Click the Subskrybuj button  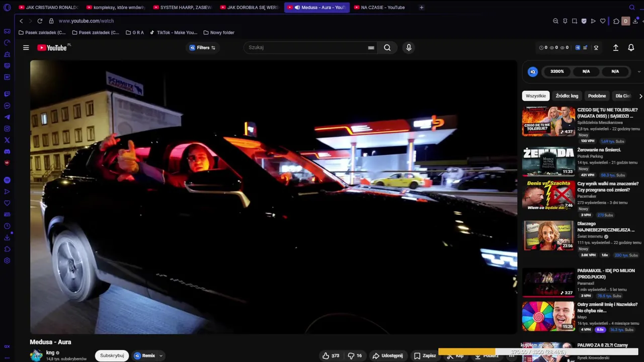(x=112, y=355)
